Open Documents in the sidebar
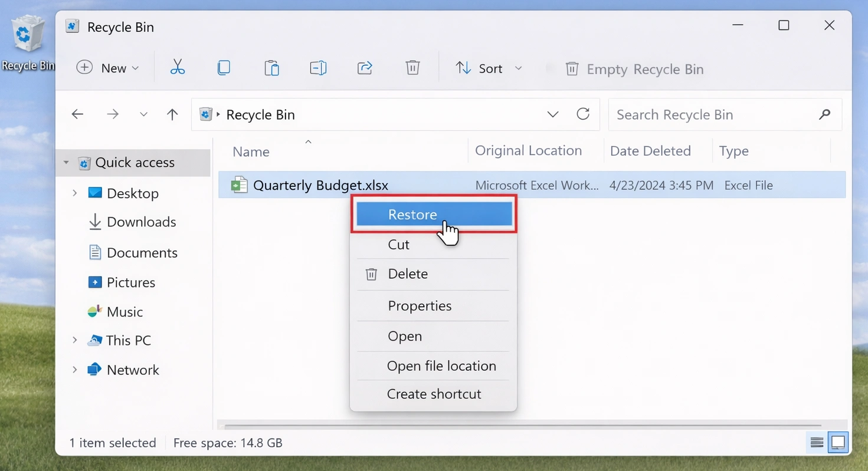Viewport: 868px width, 471px height. tap(142, 252)
